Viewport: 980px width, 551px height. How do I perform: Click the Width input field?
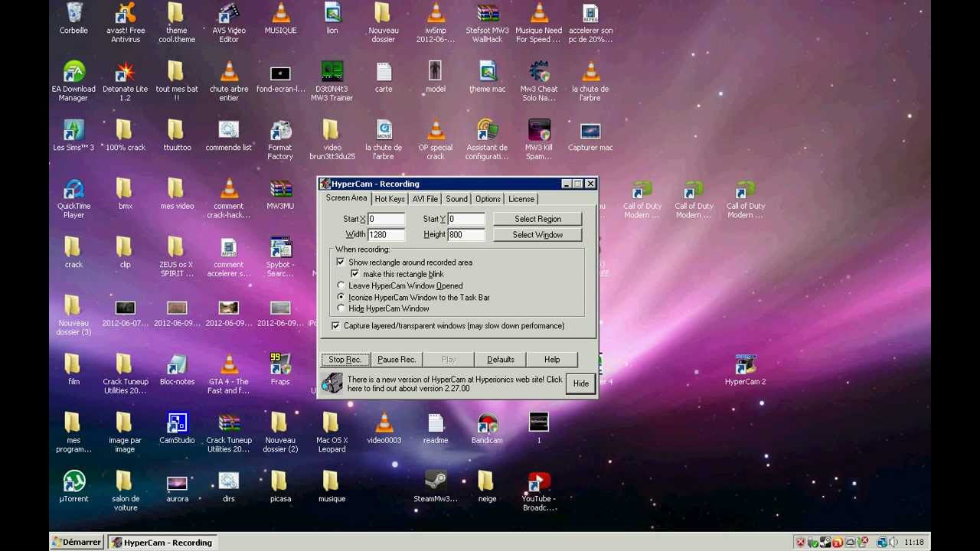coord(387,235)
